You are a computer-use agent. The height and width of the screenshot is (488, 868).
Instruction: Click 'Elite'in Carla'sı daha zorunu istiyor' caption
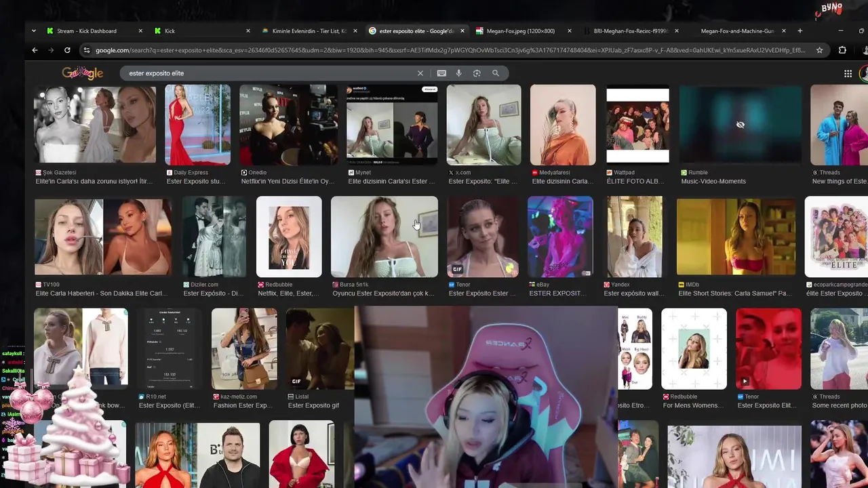click(94, 182)
